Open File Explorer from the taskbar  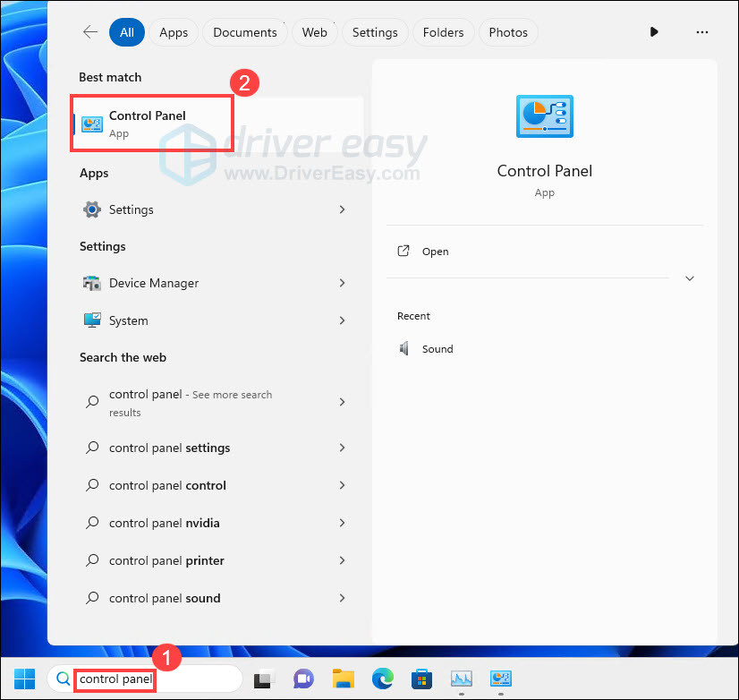[x=344, y=679]
